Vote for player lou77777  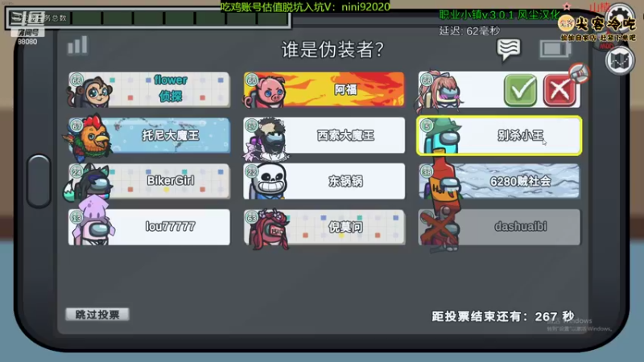[149, 228]
